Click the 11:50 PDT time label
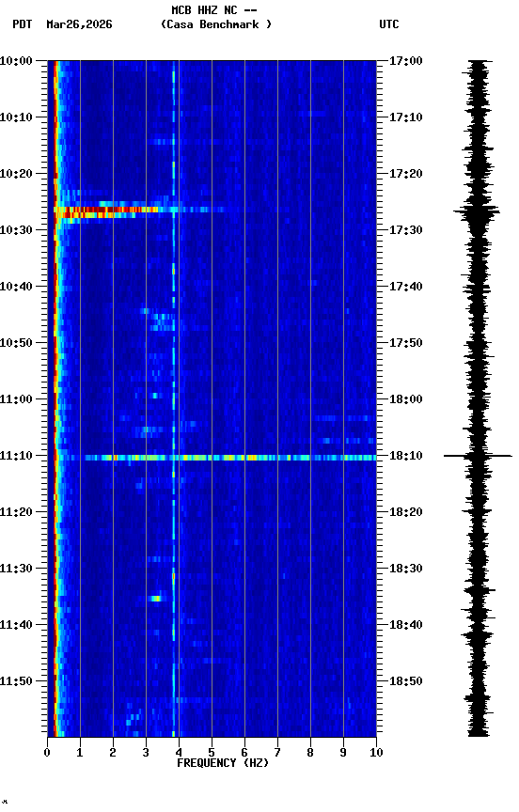Screen dimensions: 519x812 click(x=16, y=681)
